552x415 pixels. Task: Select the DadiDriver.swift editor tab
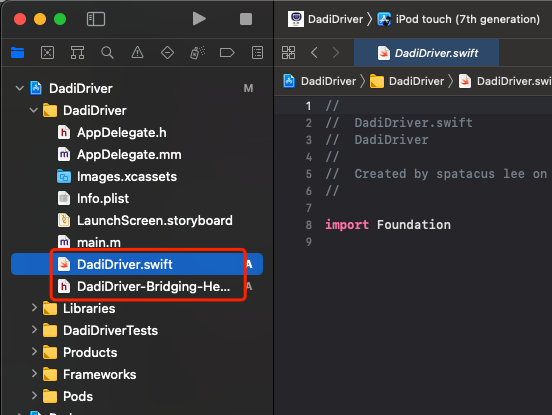tap(426, 53)
